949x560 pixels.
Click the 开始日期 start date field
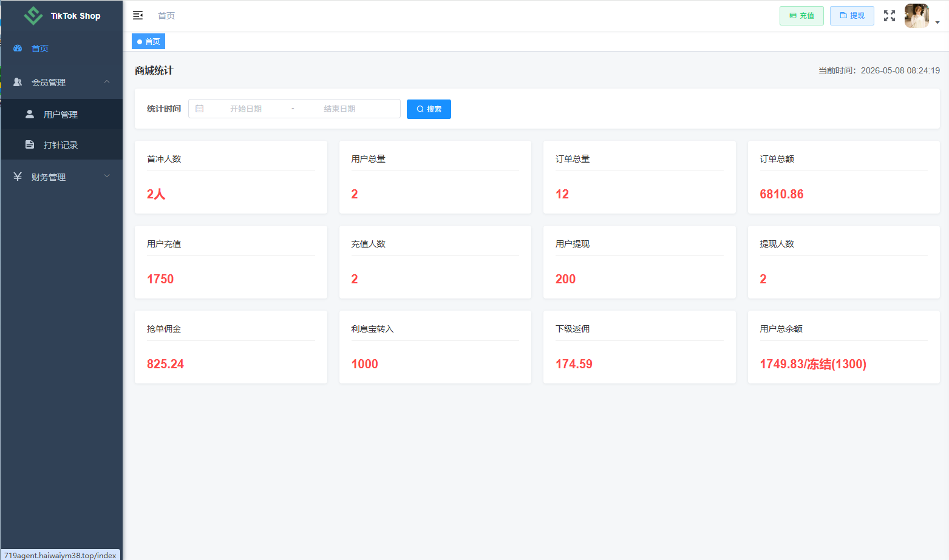246,109
